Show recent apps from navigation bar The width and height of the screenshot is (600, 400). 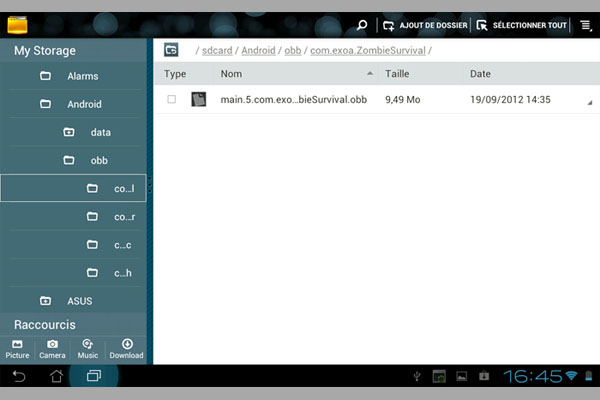(94, 377)
